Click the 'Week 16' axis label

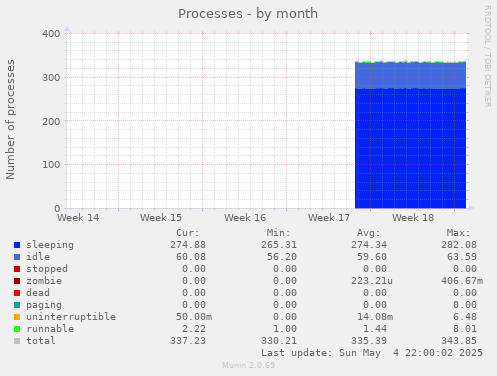pyautogui.click(x=245, y=218)
